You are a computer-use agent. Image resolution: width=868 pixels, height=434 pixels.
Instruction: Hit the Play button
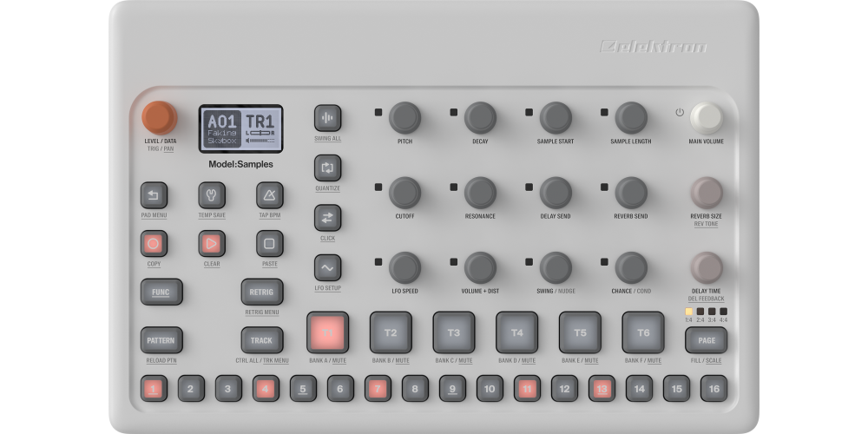pyautogui.click(x=212, y=244)
